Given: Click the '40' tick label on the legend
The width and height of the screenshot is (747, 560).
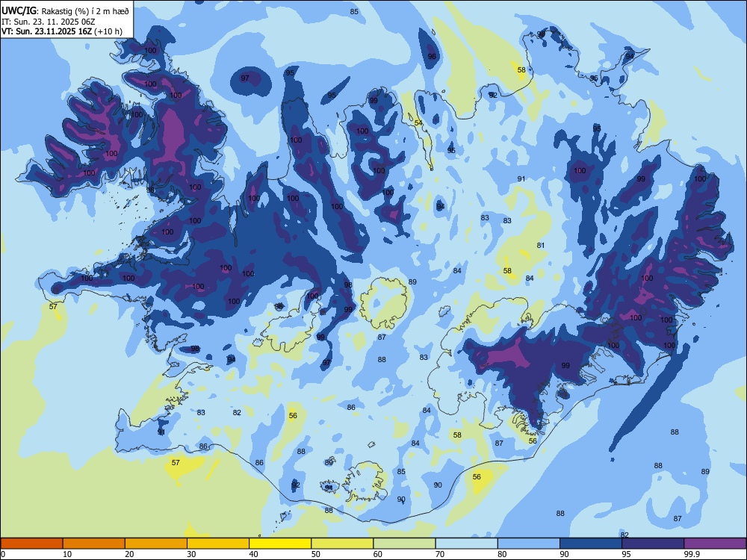Looking at the screenshot, I should coord(254,554).
